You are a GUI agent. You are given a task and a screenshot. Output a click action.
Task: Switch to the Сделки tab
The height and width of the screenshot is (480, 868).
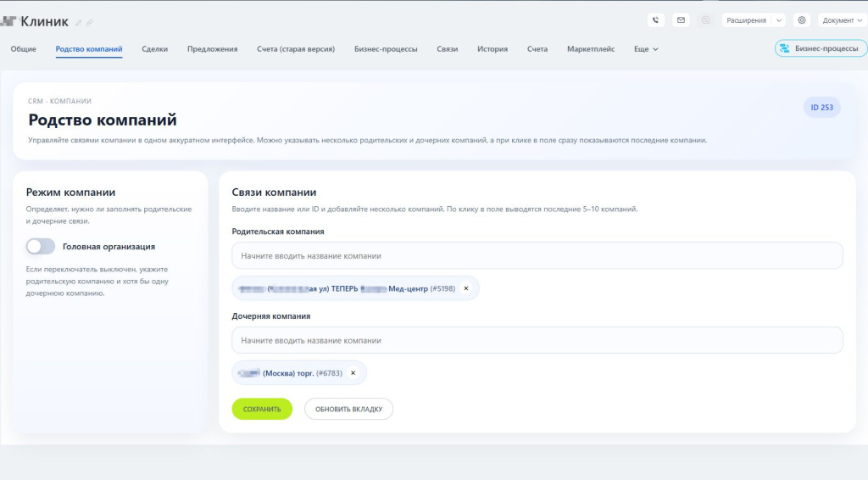point(154,49)
